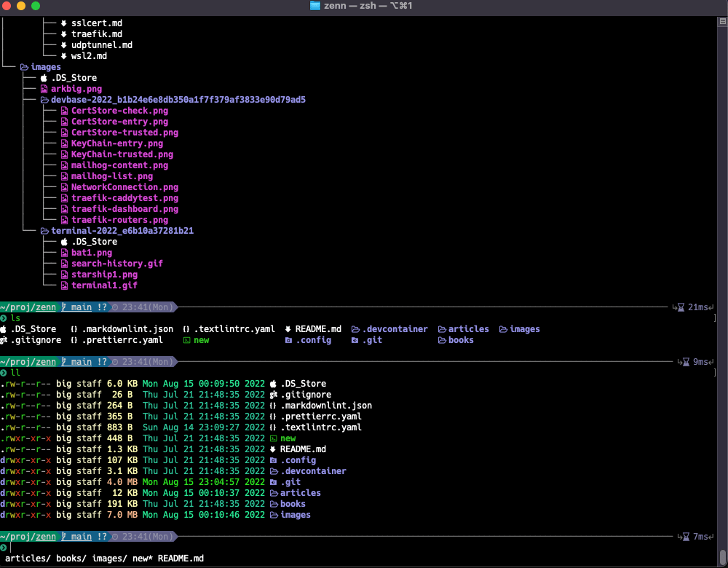728x568 pixels.
Task: Click the braces icon beside .markdownlint.json in ls output
Action: (74, 329)
